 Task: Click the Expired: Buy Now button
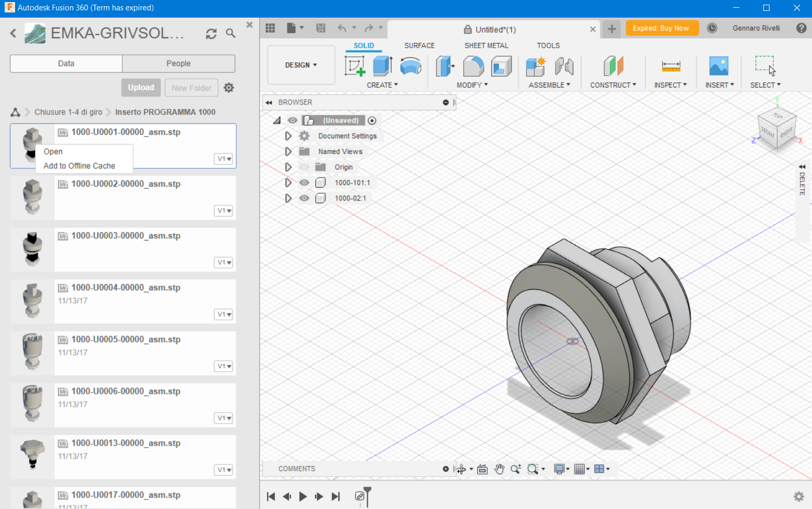pyautogui.click(x=662, y=28)
